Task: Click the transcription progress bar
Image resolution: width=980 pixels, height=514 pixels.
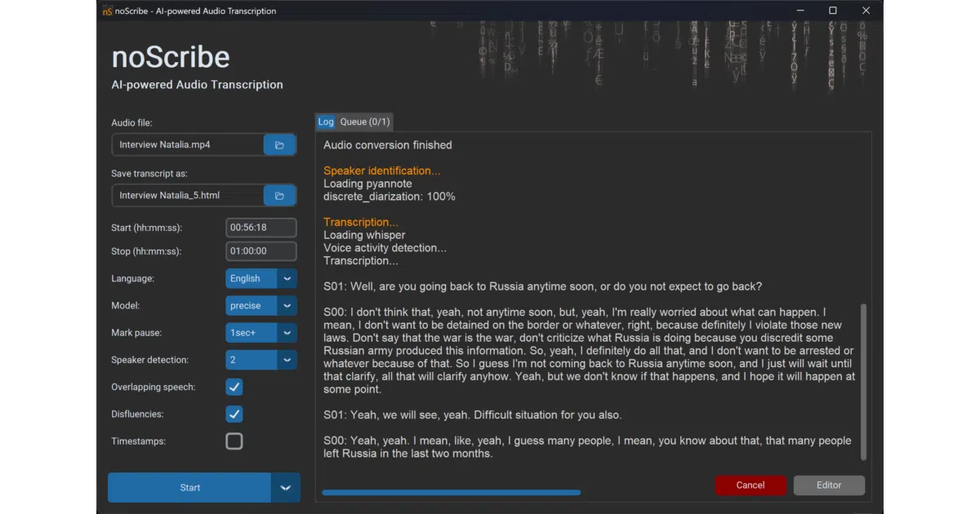Action: pyautogui.click(x=452, y=493)
